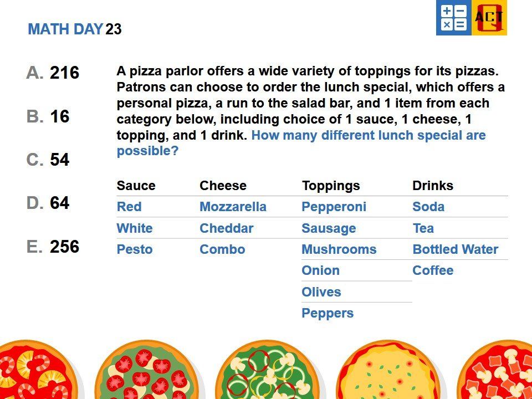Click the blue question text about lunch specials
Viewport: 532px width, 399px height.
(x=301, y=143)
